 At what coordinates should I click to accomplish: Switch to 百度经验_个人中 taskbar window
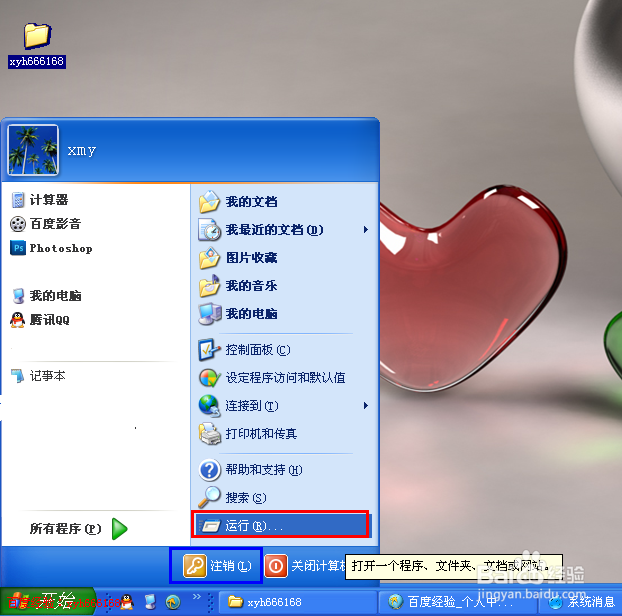pyautogui.click(x=458, y=602)
